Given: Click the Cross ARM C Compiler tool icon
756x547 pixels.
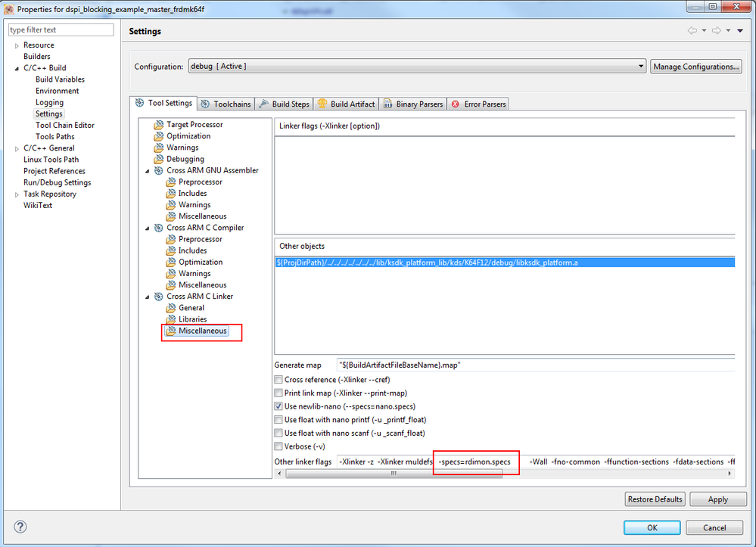Looking at the screenshot, I should pyautogui.click(x=159, y=228).
